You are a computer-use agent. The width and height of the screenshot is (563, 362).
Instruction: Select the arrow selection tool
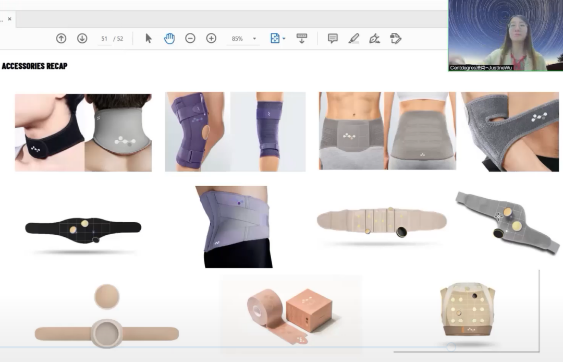pyautogui.click(x=148, y=38)
